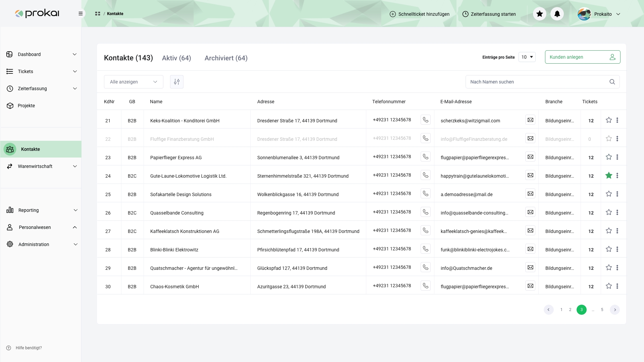Click the email icon for Papierflieger Express AG
The image size is (644, 362).
pos(530,157)
